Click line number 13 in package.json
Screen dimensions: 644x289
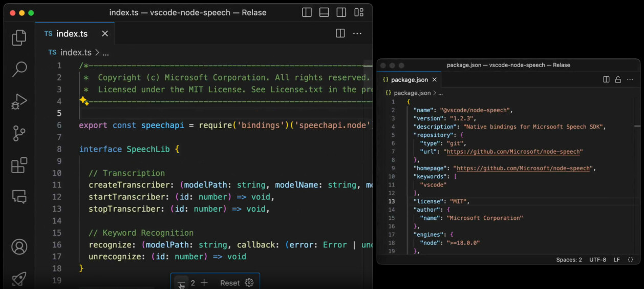pyautogui.click(x=392, y=201)
